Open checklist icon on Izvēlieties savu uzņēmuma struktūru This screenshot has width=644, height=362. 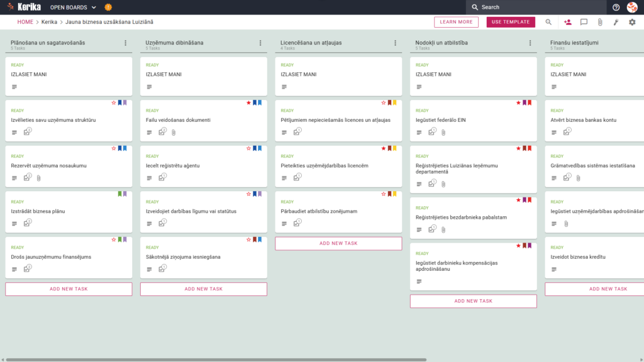click(27, 132)
